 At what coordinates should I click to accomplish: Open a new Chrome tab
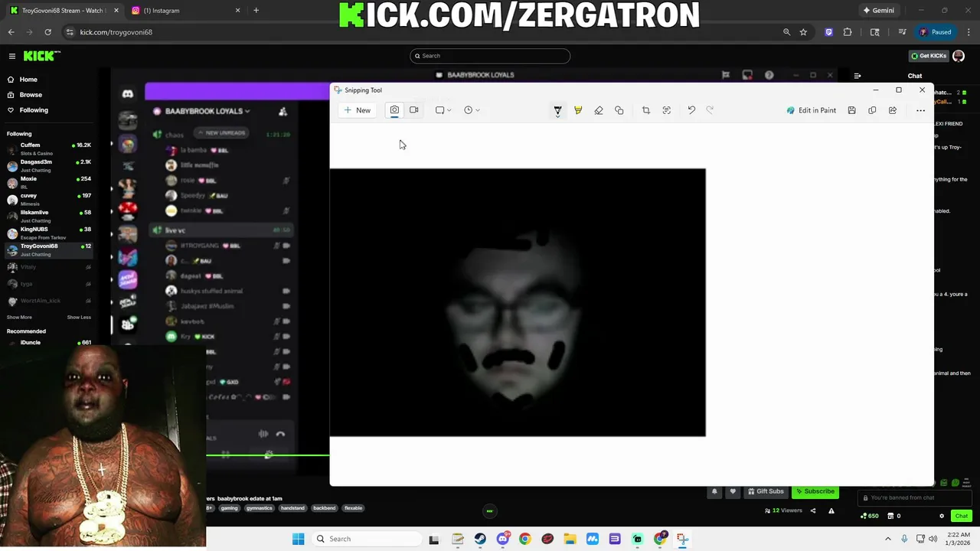click(x=256, y=10)
